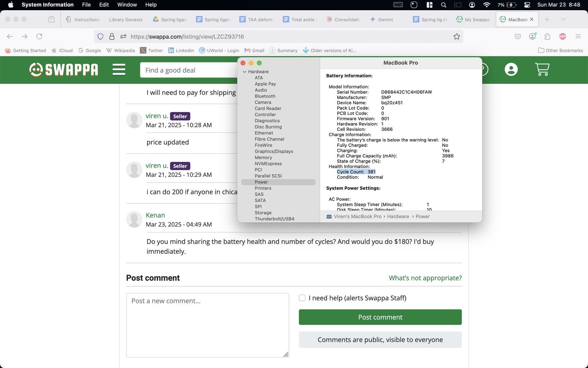Click the green Post comment button
Image resolution: width=588 pixels, height=368 pixels.
click(x=380, y=317)
